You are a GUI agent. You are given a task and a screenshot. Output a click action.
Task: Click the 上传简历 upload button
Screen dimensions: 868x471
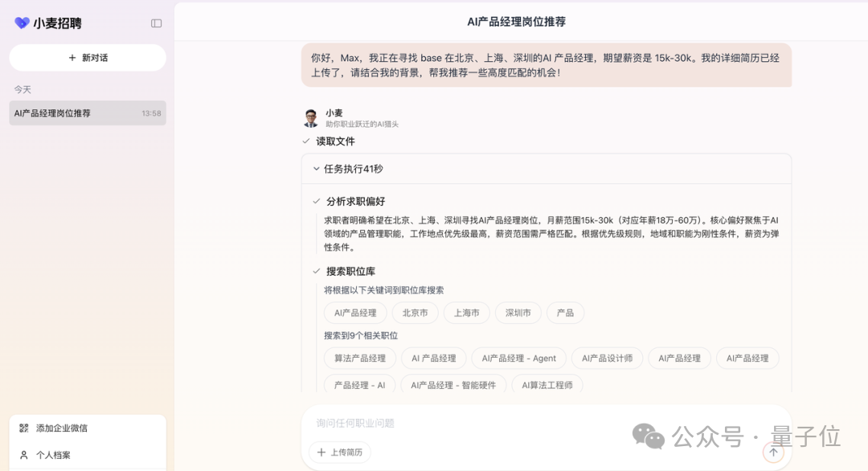coord(340,453)
